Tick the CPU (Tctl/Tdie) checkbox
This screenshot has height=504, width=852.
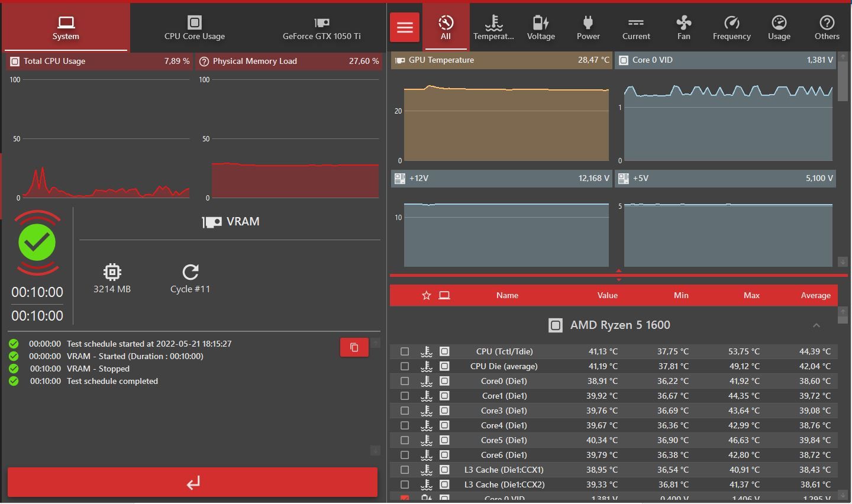coord(405,351)
